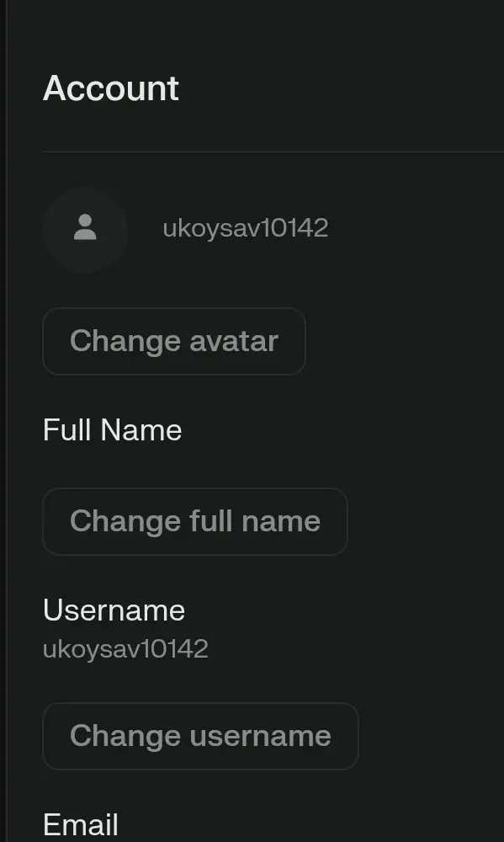The image size is (504, 842).
Task: Select the ukoysav10142 value under Username
Action: pyautogui.click(x=125, y=649)
